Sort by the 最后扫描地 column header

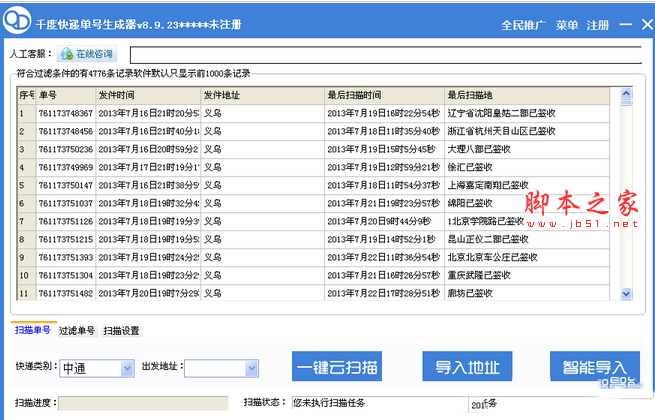coord(527,96)
